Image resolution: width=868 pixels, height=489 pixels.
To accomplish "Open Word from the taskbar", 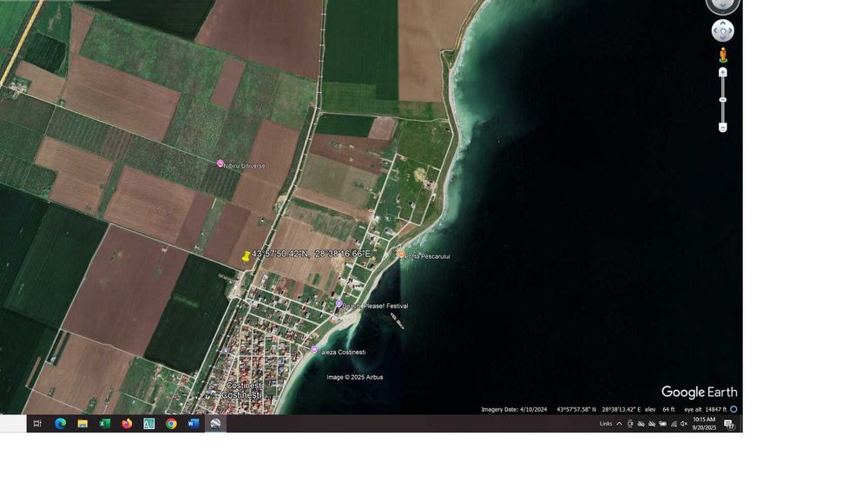I will (194, 424).
